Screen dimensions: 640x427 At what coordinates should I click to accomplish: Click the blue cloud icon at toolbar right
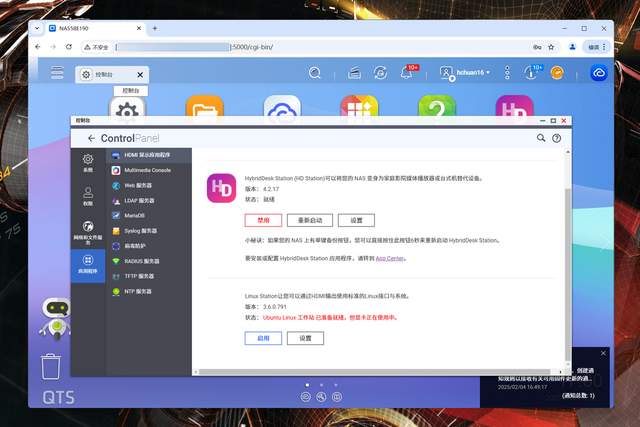pyautogui.click(x=599, y=73)
